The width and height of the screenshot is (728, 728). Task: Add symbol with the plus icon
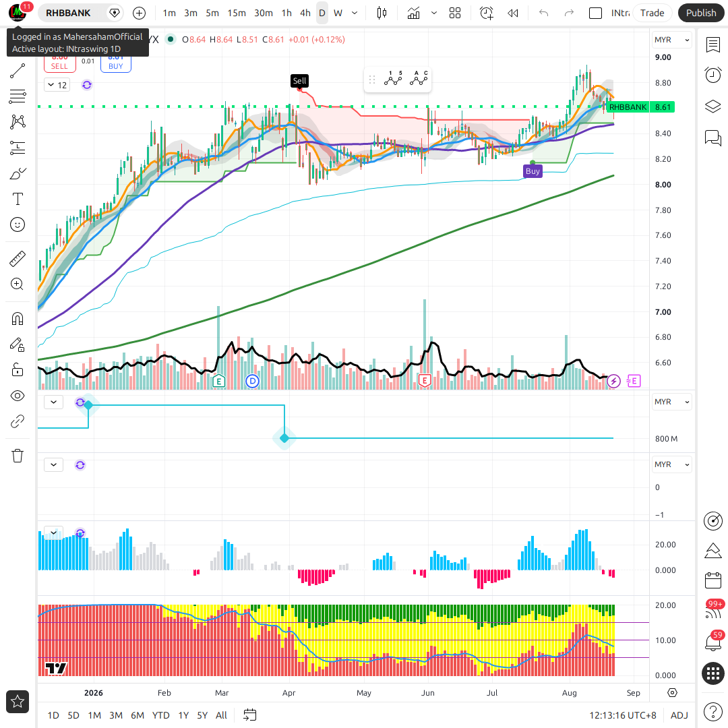139,13
